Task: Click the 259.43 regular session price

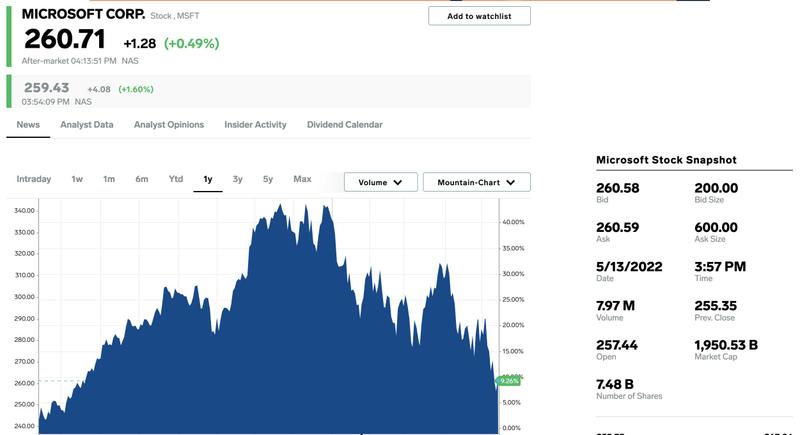Action: pyautogui.click(x=46, y=88)
